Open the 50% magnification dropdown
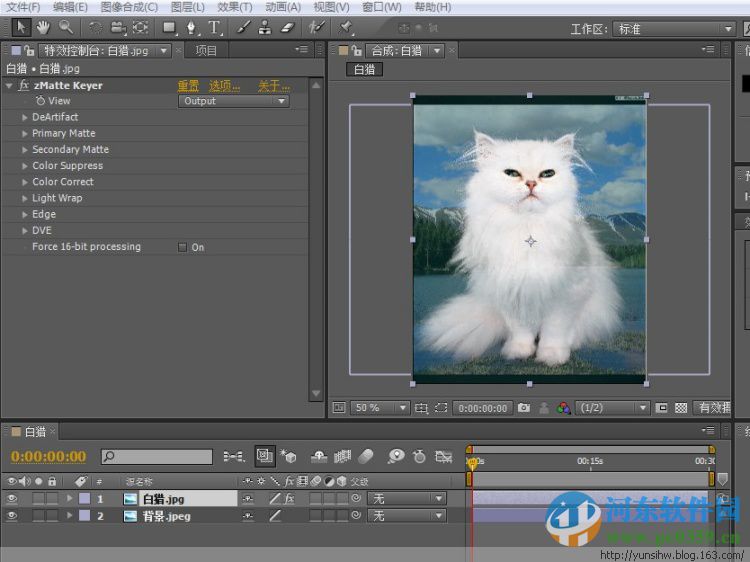This screenshot has width=750, height=562. (380, 408)
